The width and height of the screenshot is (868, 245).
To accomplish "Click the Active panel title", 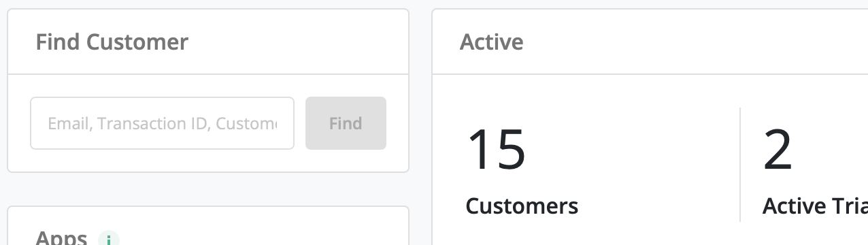I will tap(491, 42).
